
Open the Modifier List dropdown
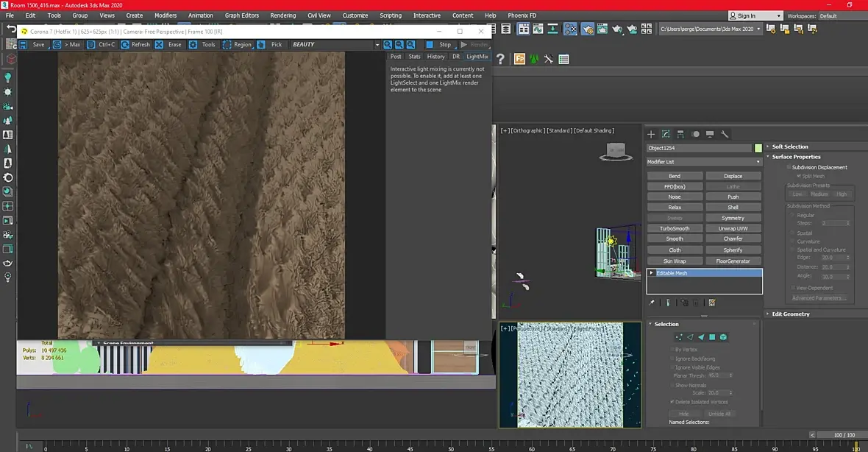[x=704, y=162]
